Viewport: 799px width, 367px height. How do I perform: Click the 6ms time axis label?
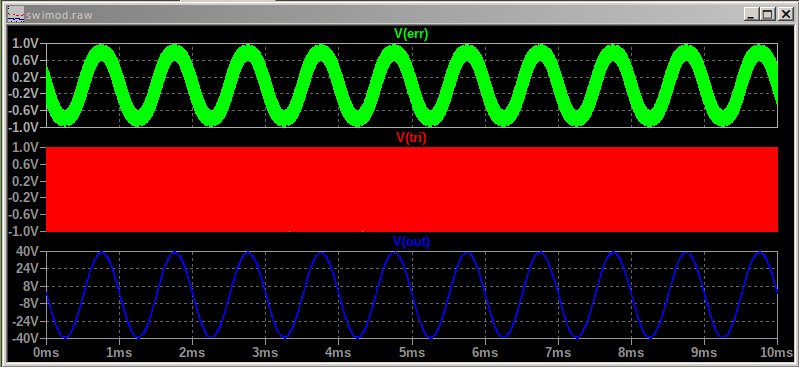485,353
